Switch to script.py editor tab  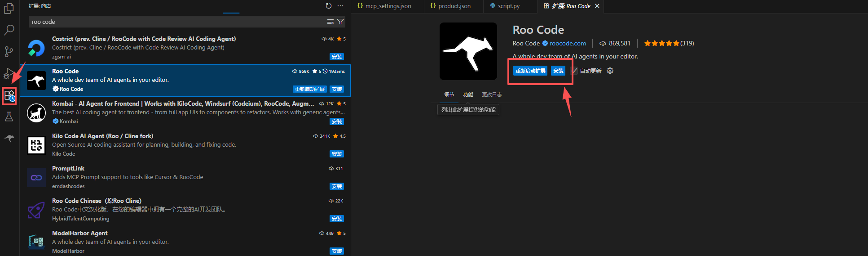tap(509, 6)
